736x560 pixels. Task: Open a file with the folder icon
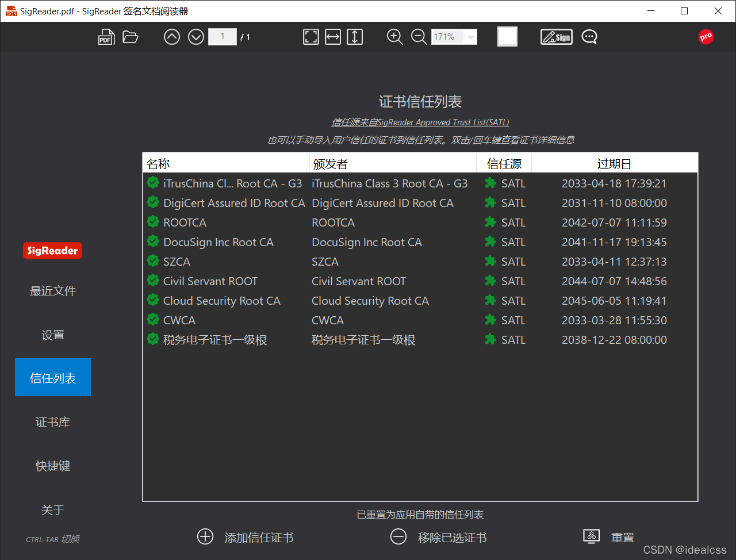coord(131,37)
